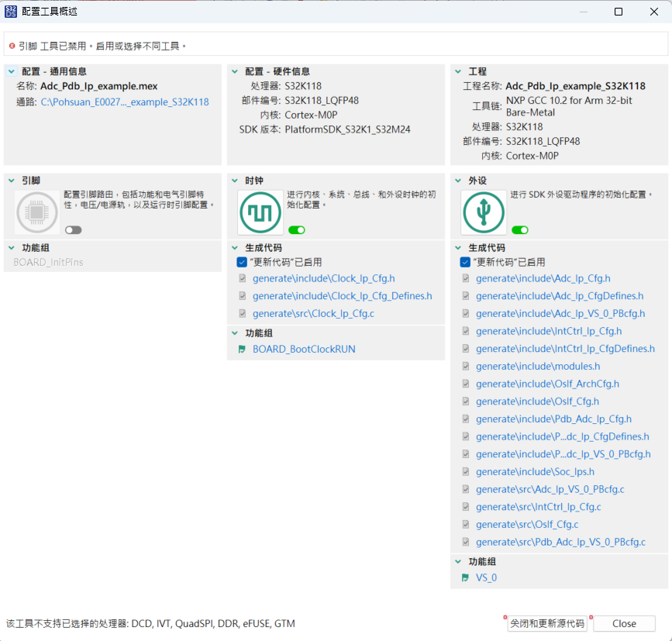Collapse the 配置 - 通用信息 section

pos(9,71)
